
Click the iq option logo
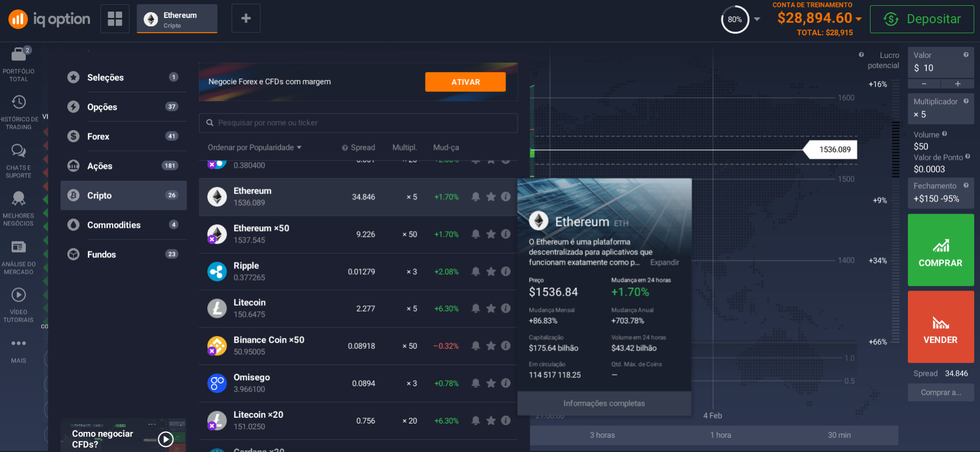[49, 19]
